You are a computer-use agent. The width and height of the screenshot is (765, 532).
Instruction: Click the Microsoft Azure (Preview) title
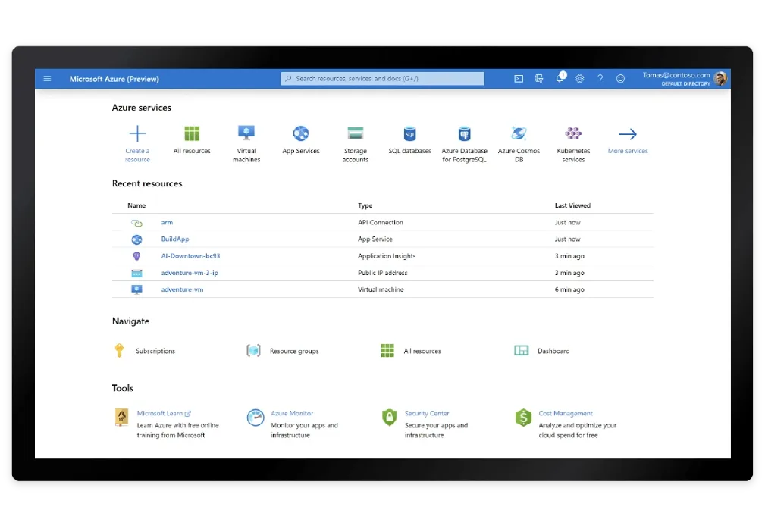pyautogui.click(x=114, y=79)
